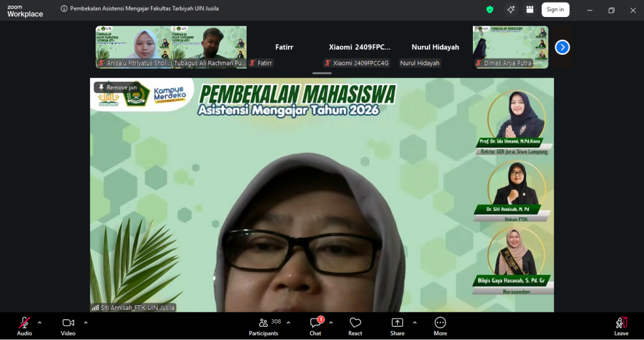Viewport: 644px width, 340px height.
Task: Open the Chat panel
Action: pyautogui.click(x=315, y=326)
